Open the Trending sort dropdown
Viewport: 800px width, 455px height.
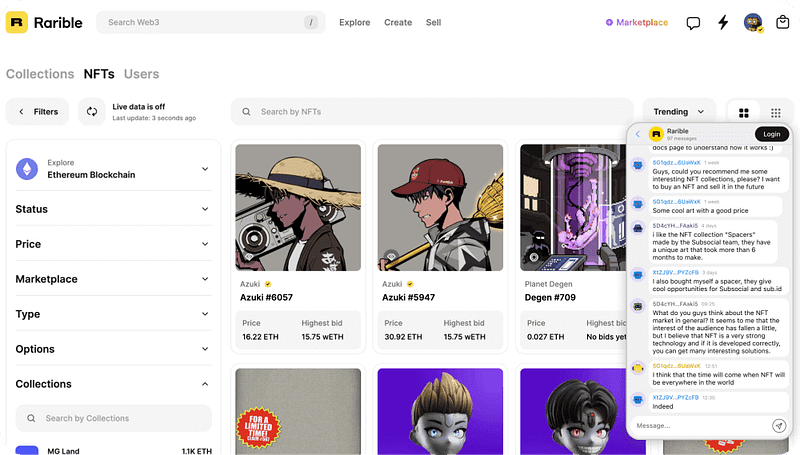[x=679, y=112]
